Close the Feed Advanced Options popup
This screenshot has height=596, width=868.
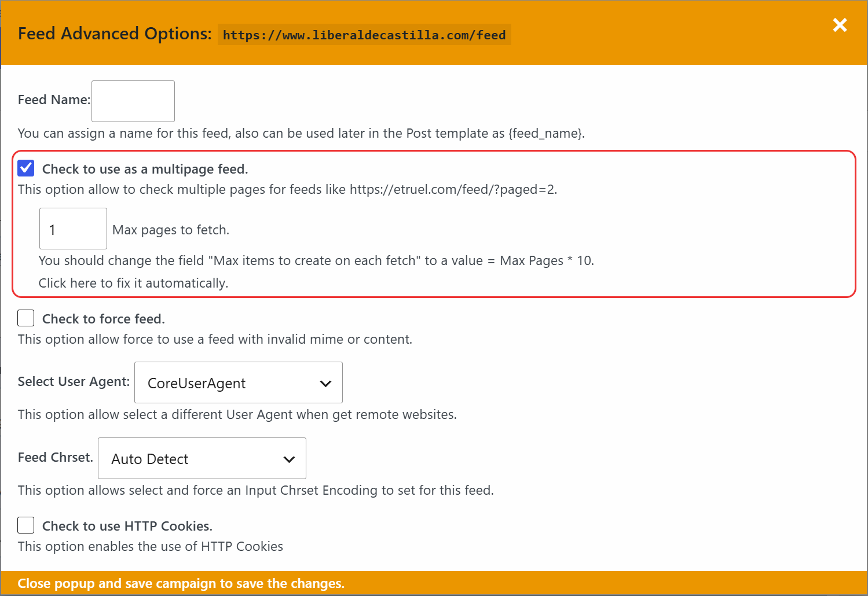point(840,25)
